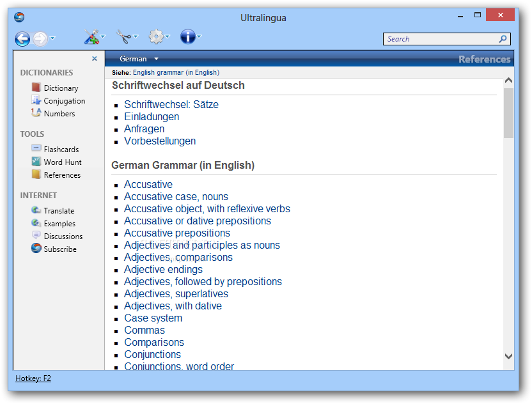This screenshot has height=404, width=532.
Task: Open the Accusative prepositions link
Action: point(177,233)
